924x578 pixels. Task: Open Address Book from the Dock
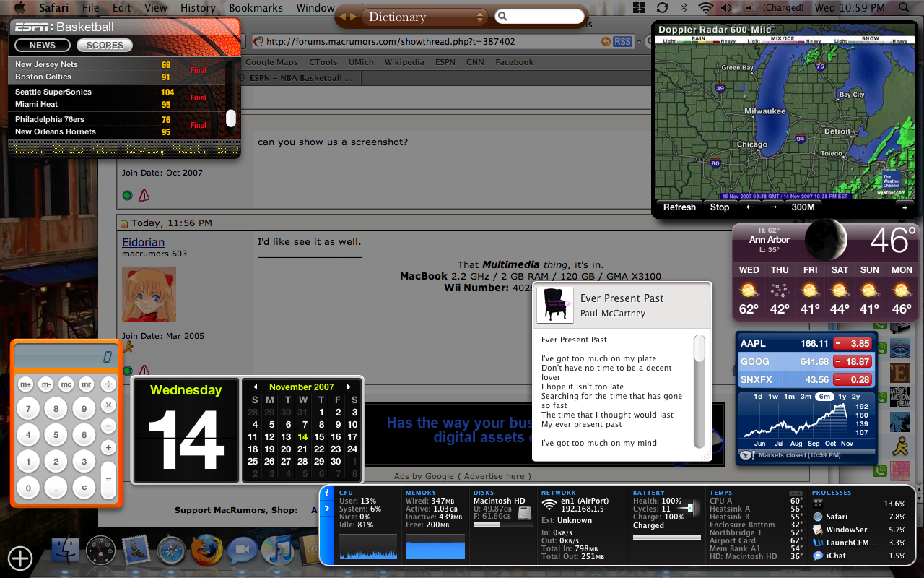click(309, 551)
